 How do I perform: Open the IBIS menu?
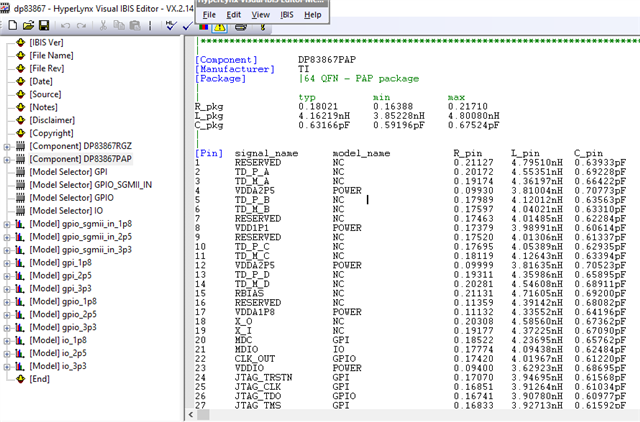pyautogui.click(x=287, y=15)
